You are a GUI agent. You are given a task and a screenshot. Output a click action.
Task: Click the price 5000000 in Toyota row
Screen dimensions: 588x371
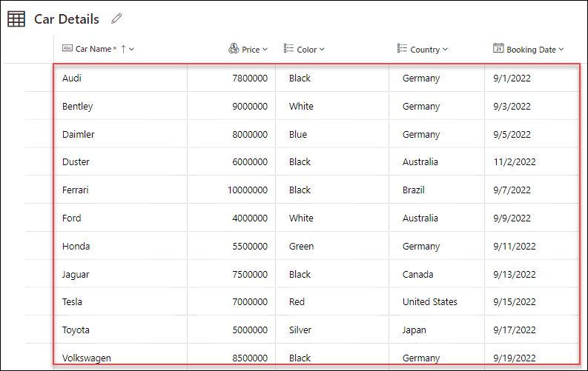click(x=250, y=330)
